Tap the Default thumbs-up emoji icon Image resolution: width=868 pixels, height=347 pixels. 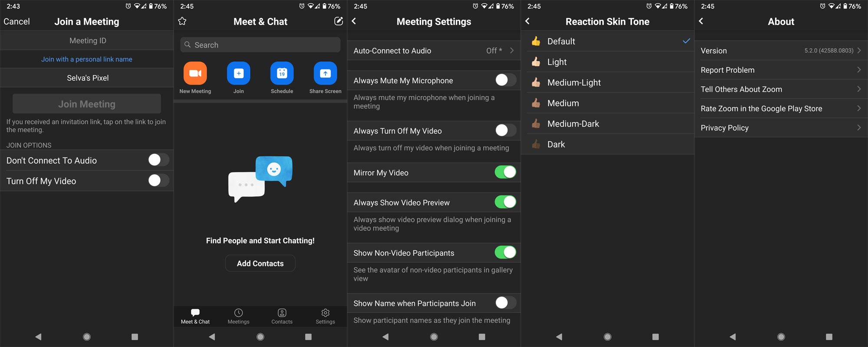pos(536,41)
